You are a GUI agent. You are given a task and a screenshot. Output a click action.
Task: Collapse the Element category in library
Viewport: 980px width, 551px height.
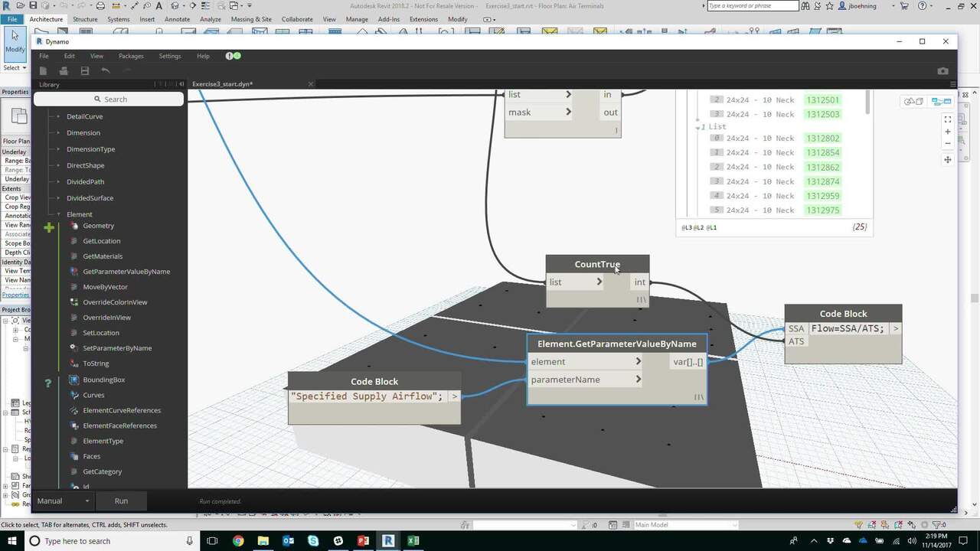click(x=58, y=214)
